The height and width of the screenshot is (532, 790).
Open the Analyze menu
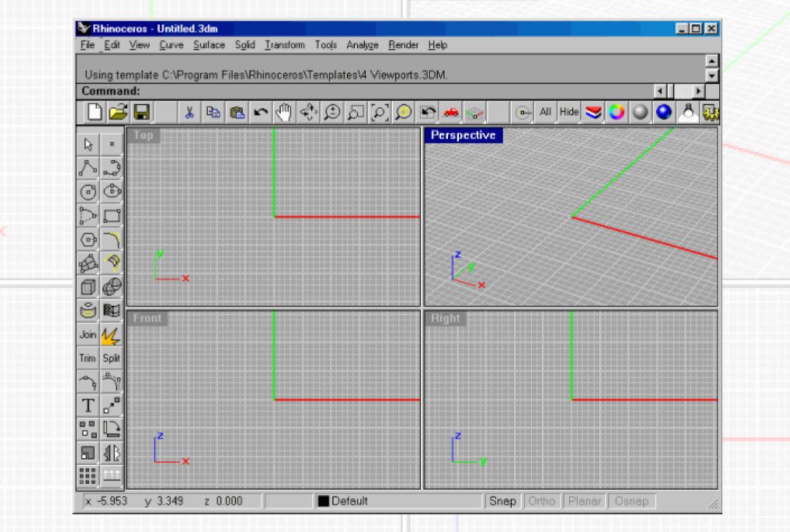362,45
